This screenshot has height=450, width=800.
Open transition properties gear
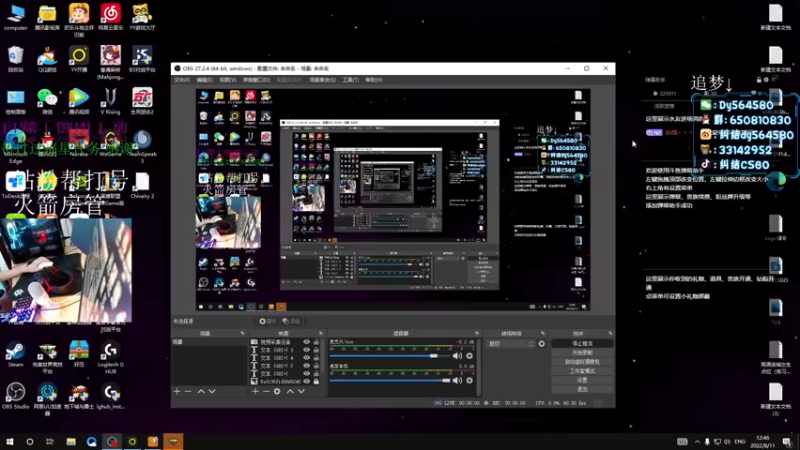(x=541, y=344)
